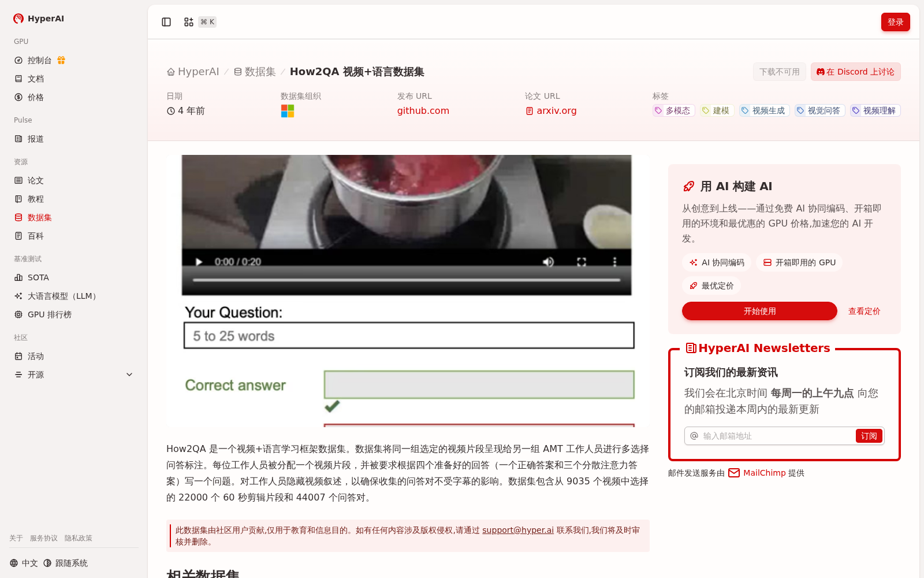Open the 中文 language selector

(x=24, y=563)
